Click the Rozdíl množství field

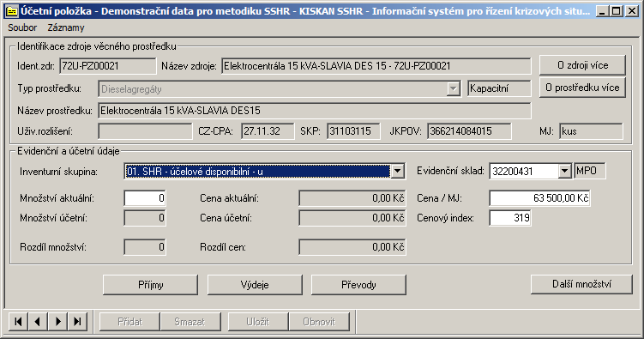[x=145, y=247]
